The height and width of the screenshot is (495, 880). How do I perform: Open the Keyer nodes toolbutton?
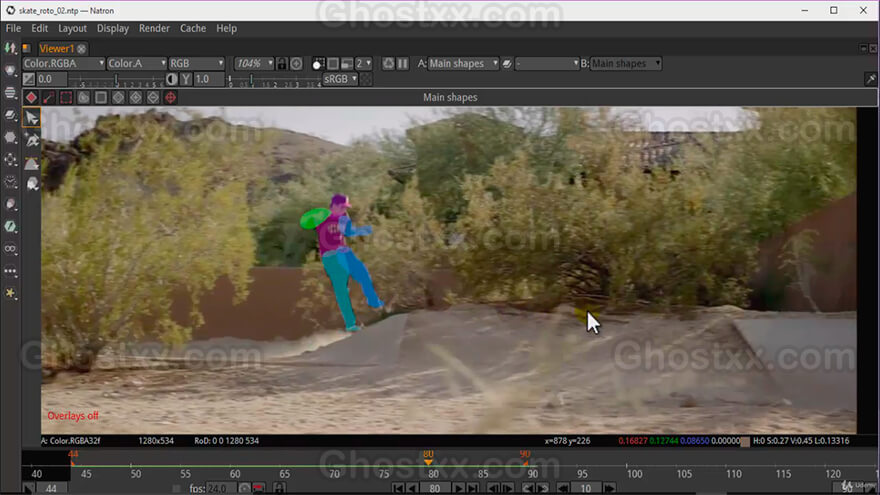10,204
